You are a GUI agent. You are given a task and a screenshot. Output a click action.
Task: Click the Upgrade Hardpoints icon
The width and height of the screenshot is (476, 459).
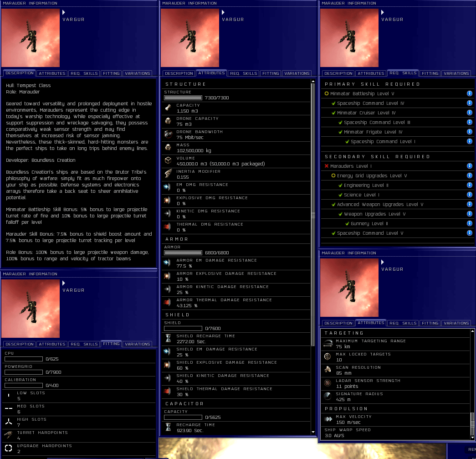[9, 449]
